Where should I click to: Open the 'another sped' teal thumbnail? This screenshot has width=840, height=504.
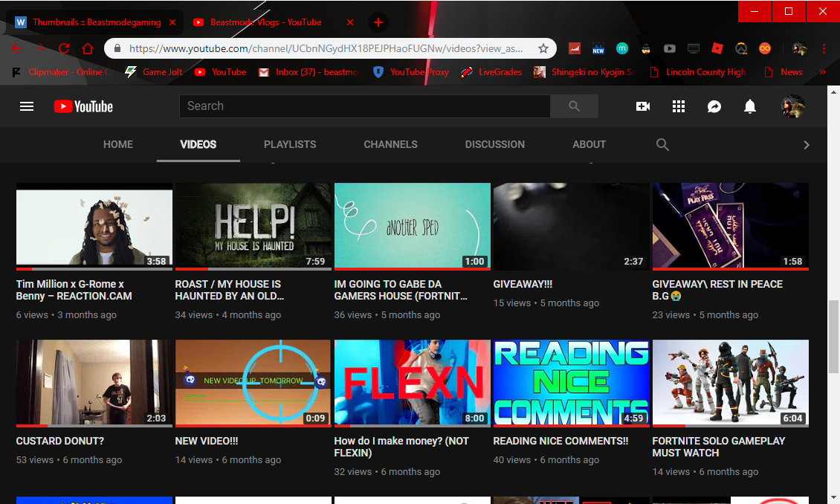point(413,227)
